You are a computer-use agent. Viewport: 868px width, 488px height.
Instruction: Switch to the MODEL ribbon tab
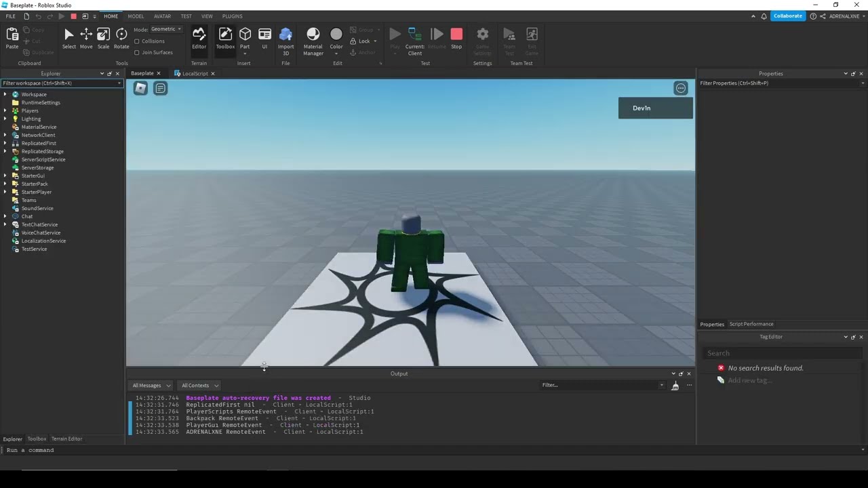136,16
